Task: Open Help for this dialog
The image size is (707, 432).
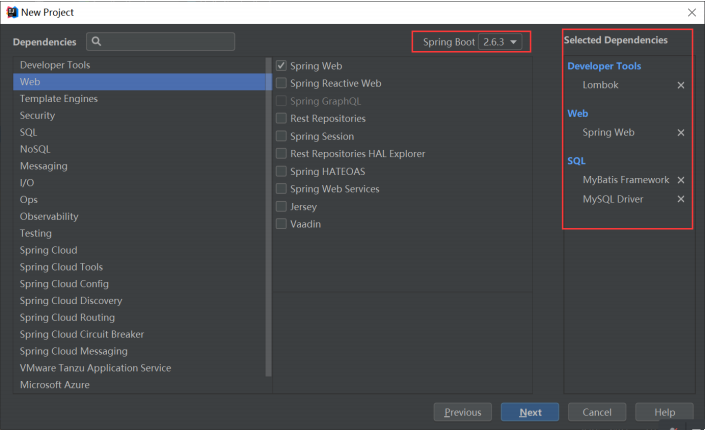Action: pyautogui.click(x=664, y=412)
